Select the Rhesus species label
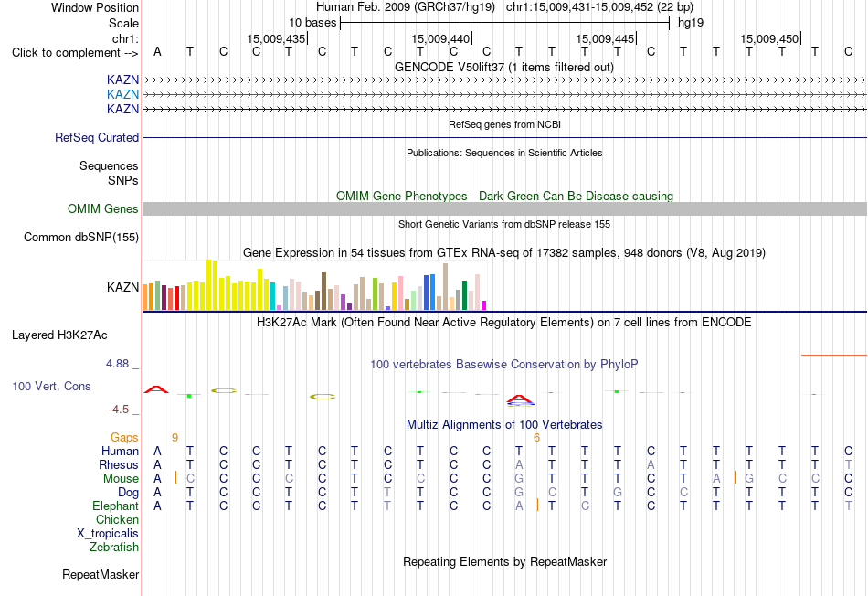 tap(119, 464)
